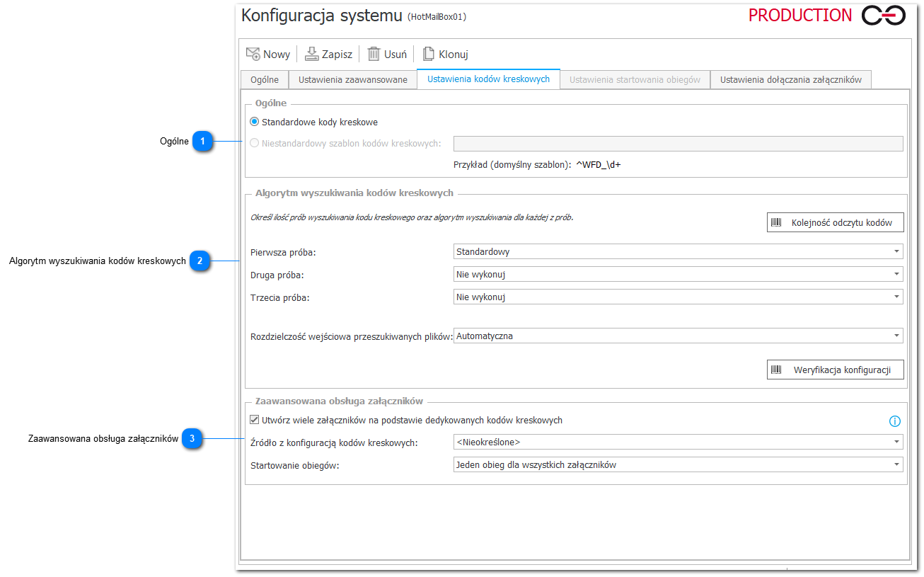Click the WEBCON logo in the header
924x577 pixels.
pyautogui.click(x=884, y=16)
